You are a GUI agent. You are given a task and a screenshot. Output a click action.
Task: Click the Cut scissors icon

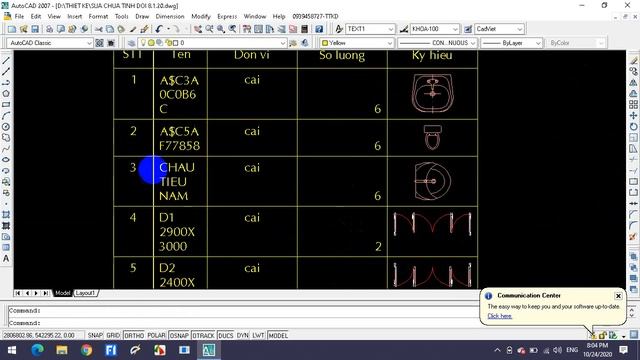pos(98,29)
